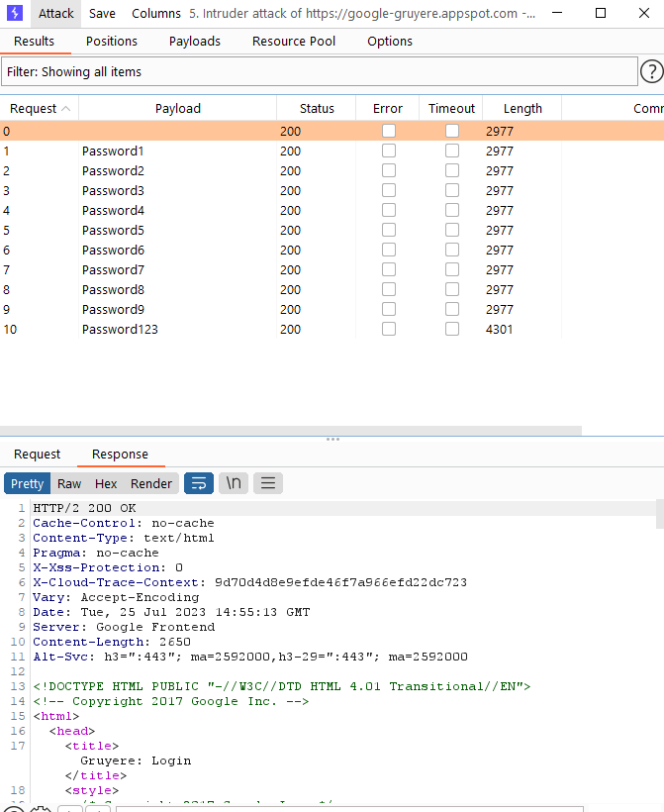This screenshot has width=664, height=812.
Task: Click the panel divider drag handle dots
Action: point(332,439)
